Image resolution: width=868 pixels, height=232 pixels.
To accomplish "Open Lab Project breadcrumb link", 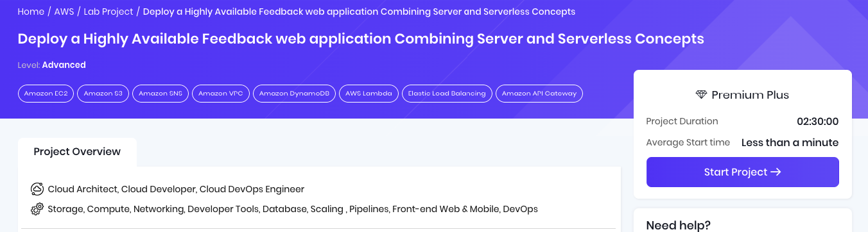I will click(x=108, y=12).
